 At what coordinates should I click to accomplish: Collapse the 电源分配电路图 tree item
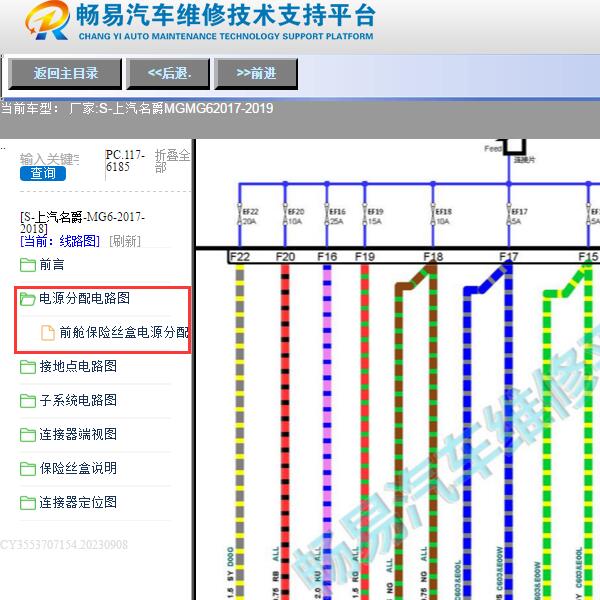pyautogui.click(x=85, y=298)
